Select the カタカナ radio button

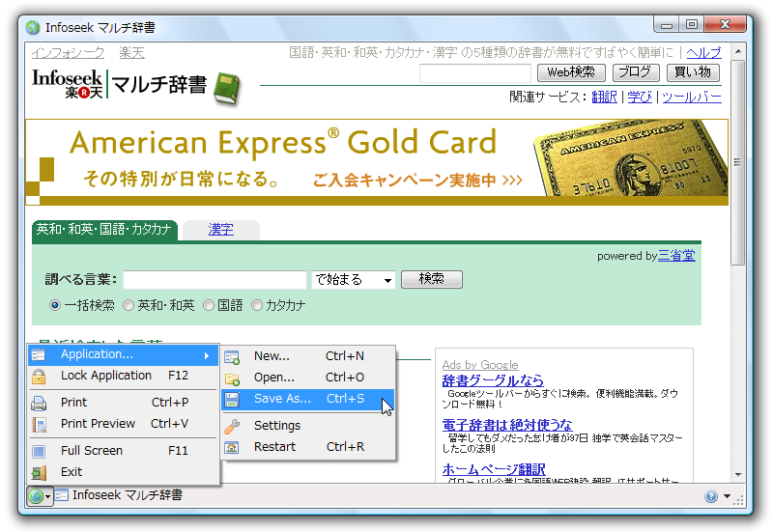click(x=256, y=305)
